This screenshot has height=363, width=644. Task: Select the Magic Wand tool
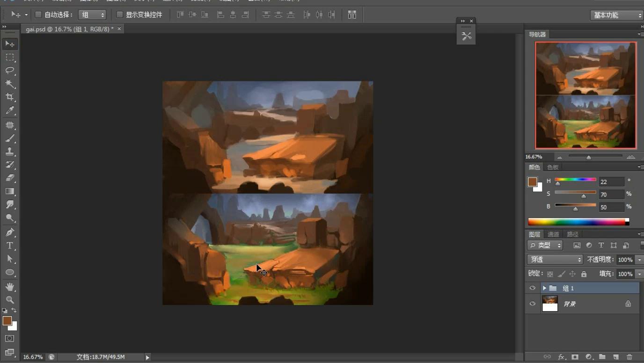[10, 84]
